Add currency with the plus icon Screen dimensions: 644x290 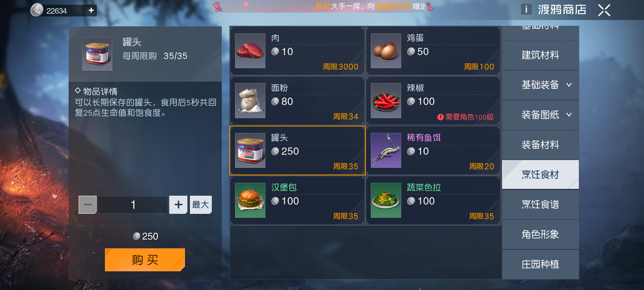coord(91,10)
